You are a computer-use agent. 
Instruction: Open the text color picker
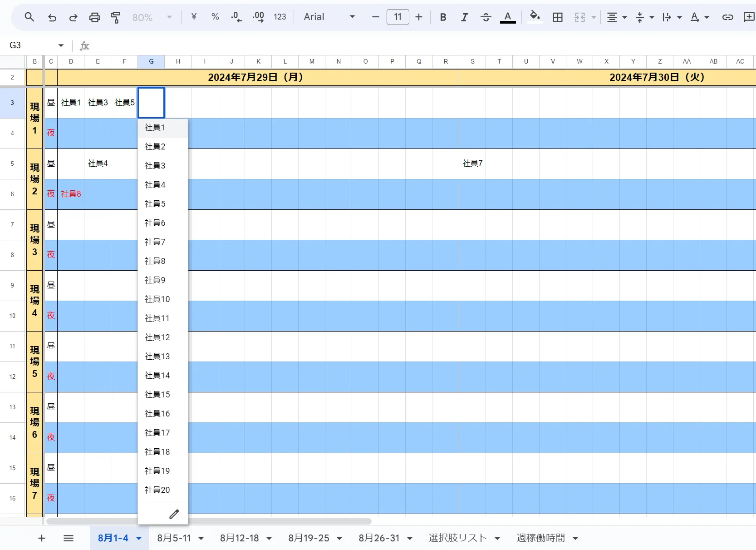click(x=507, y=17)
